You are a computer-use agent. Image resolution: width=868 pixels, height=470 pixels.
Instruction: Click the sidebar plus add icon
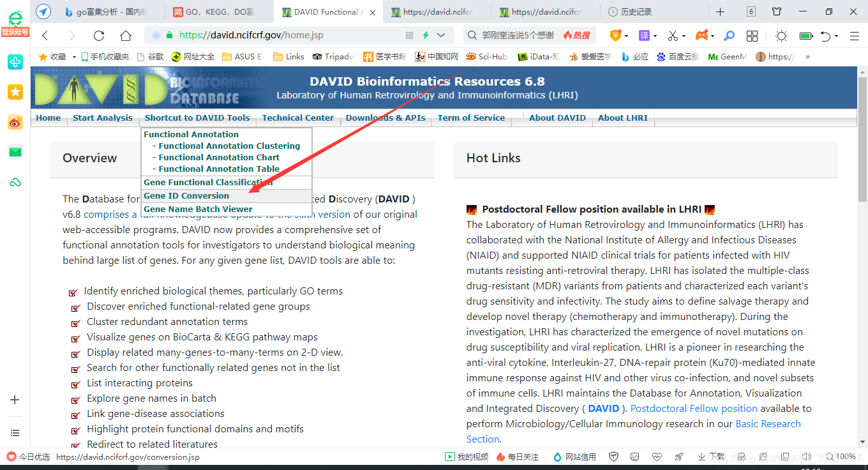[x=15, y=400]
